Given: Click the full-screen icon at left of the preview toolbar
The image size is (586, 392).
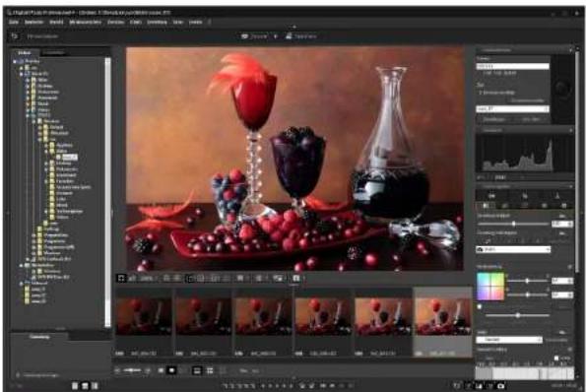Looking at the screenshot, I should click(121, 278).
